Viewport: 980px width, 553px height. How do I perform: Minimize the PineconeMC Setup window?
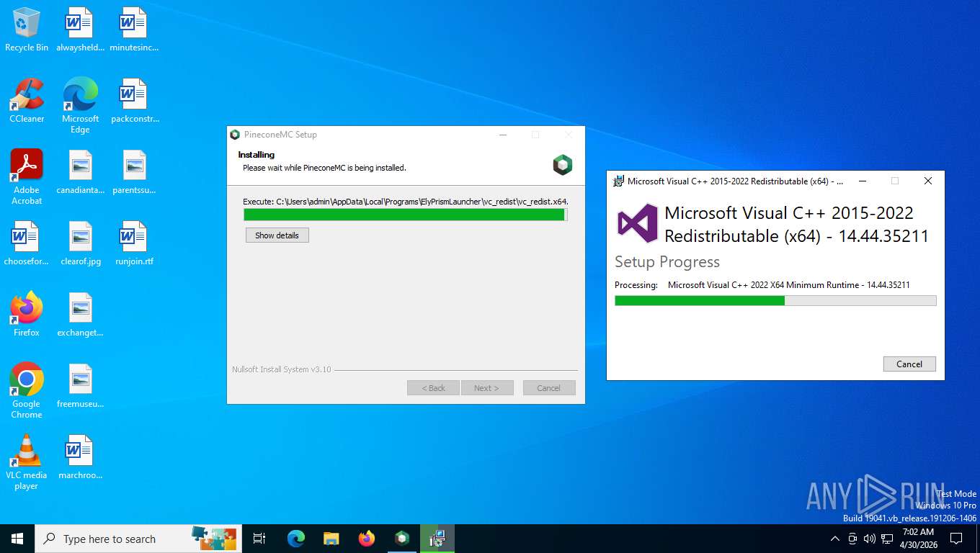[x=503, y=135]
